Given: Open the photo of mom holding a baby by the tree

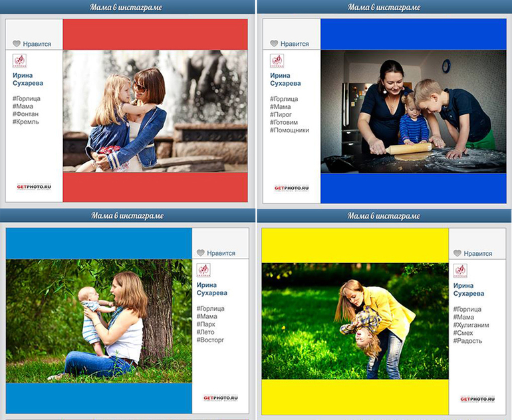Looking at the screenshot, I should point(98,320).
